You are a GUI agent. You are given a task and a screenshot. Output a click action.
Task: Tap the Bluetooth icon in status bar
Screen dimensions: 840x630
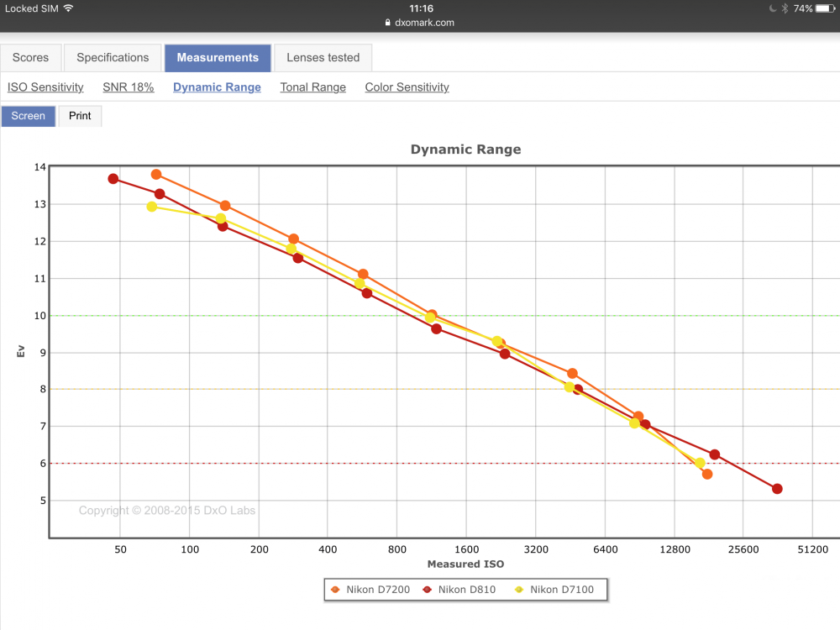pos(785,8)
